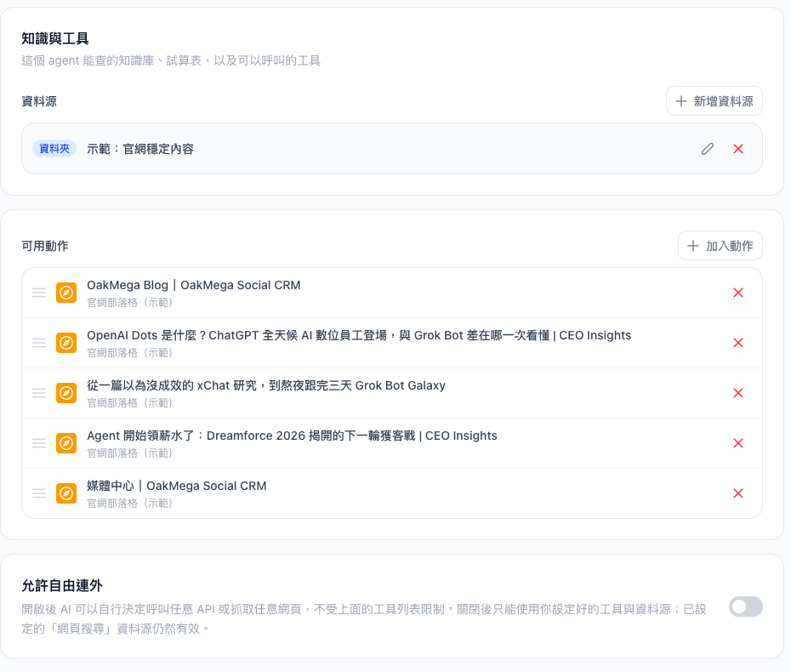Open OakMega Blog | OakMega Social CRM title
Screen dimensions: 791x672
[194, 286]
